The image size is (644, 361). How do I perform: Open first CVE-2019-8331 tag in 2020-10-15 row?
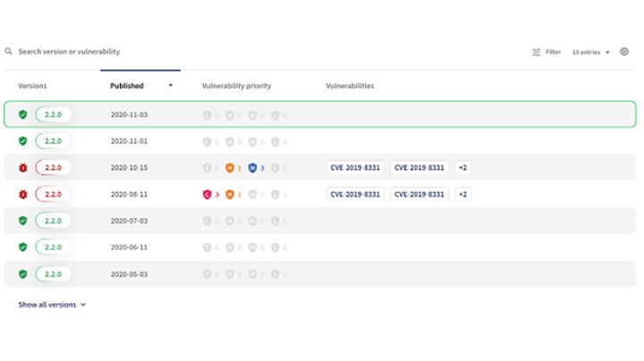pyautogui.click(x=355, y=167)
